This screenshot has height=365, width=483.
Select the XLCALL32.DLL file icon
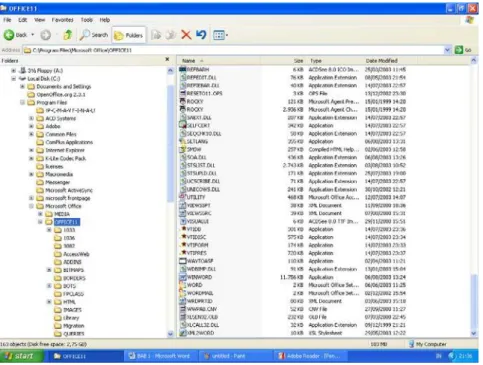(182, 325)
